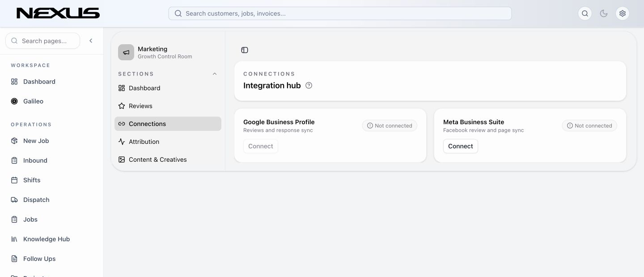The image size is (644, 277).
Task: Open Shifts page
Action: pos(51,180)
